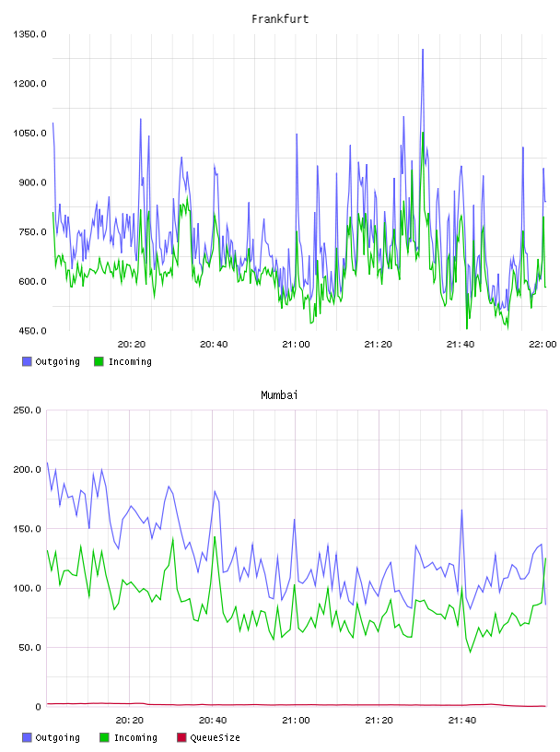This screenshot has height=752, width=560.
Task: Click the 21:00 time label on Mumbai chart
Action: tap(296, 720)
